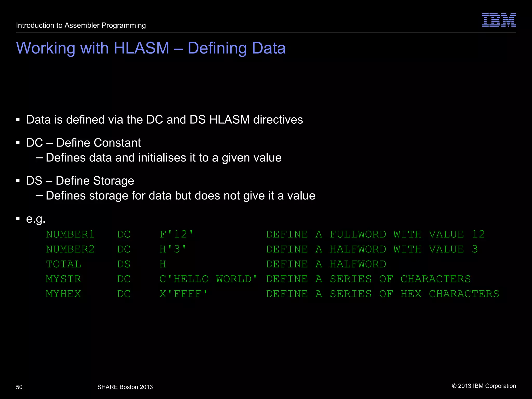Viewport: 532px width, 399px height.
Task: Click the Introduction to Assembler Programming header
Action: 81,25
